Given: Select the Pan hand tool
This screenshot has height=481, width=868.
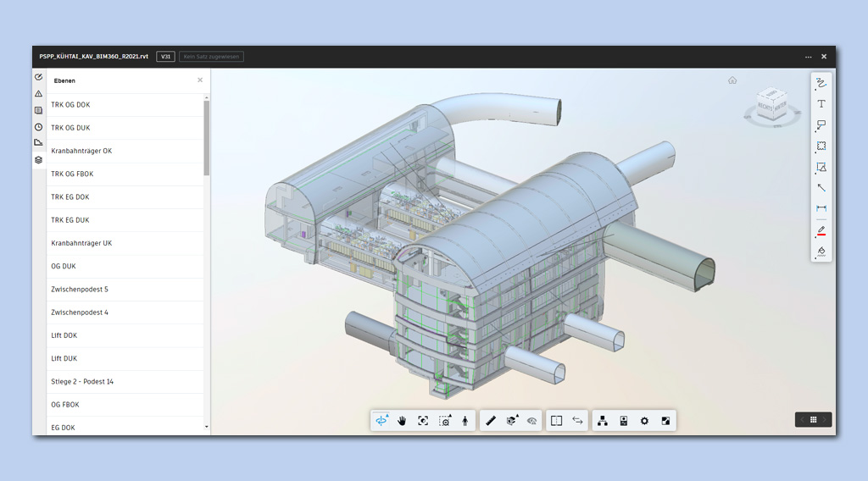Looking at the screenshot, I should pos(402,421).
